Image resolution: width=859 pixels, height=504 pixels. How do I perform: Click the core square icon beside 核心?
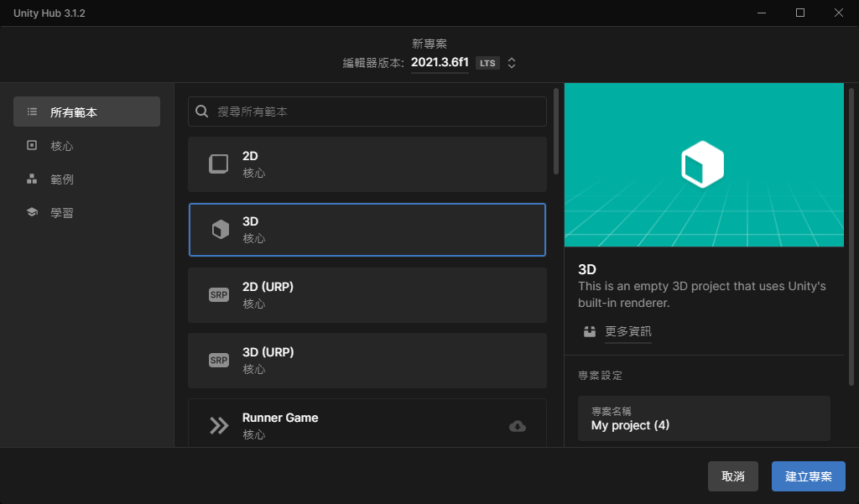32,145
